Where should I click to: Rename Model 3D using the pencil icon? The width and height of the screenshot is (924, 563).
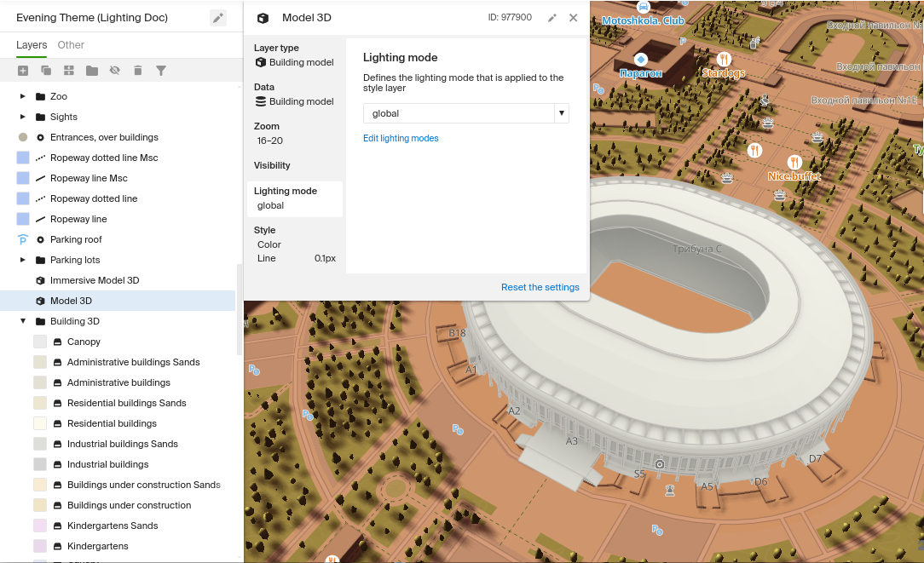coord(552,18)
